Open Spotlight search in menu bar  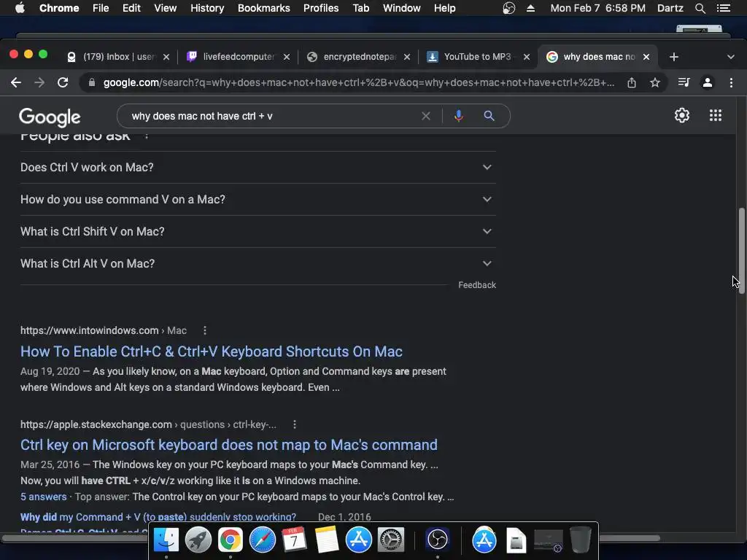click(x=700, y=8)
